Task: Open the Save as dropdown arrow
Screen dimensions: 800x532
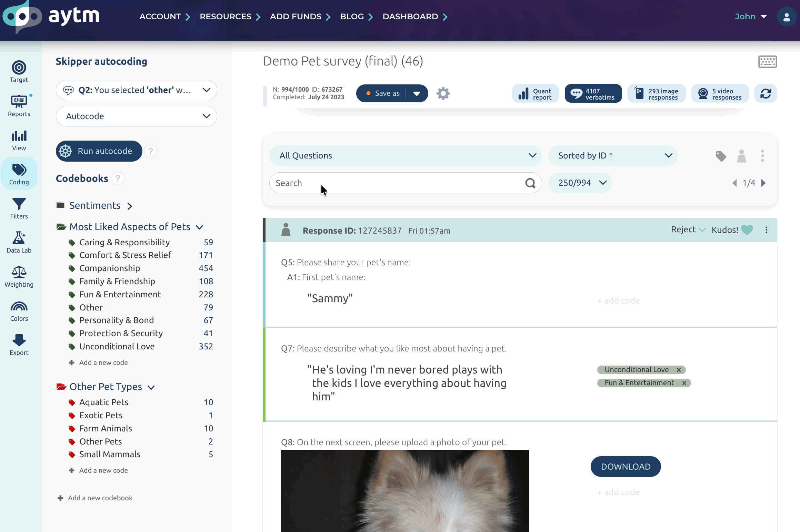Action: coord(417,93)
